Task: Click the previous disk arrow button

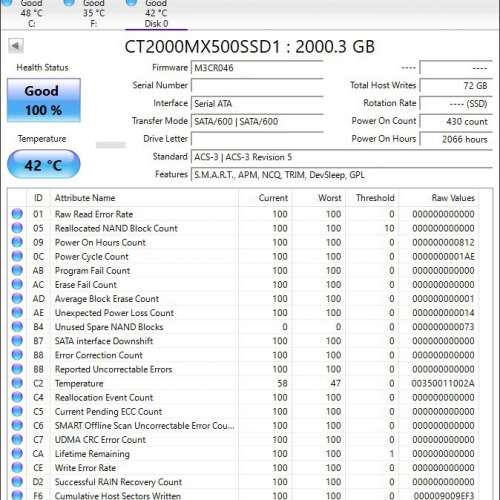Action: [x=16, y=46]
